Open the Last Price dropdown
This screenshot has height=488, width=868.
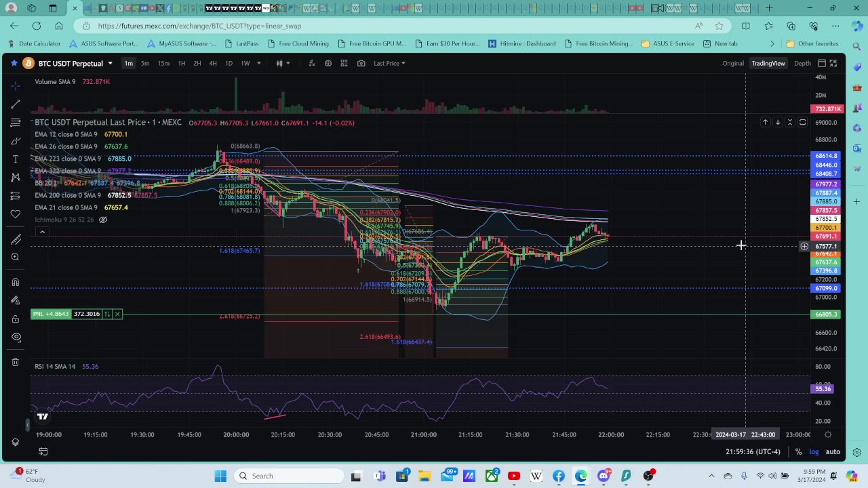[x=389, y=63]
